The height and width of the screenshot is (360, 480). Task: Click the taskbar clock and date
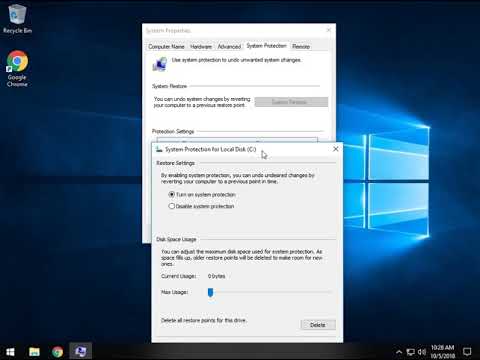pos(443,352)
